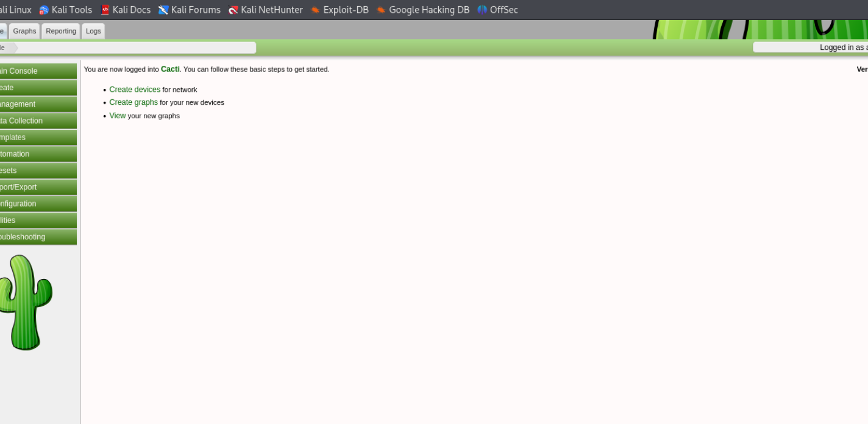This screenshot has height=424, width=868.
Task: Follow the Create devices link
Action: pos(135,90)
